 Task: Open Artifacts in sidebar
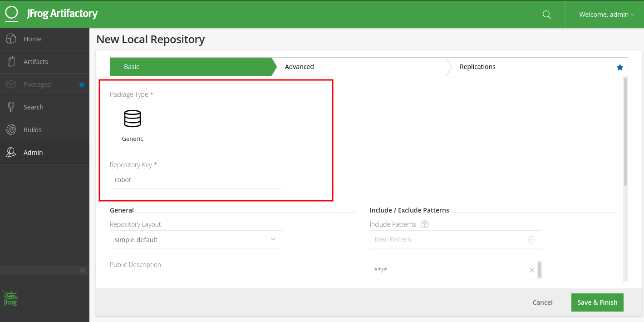(44, 62)
